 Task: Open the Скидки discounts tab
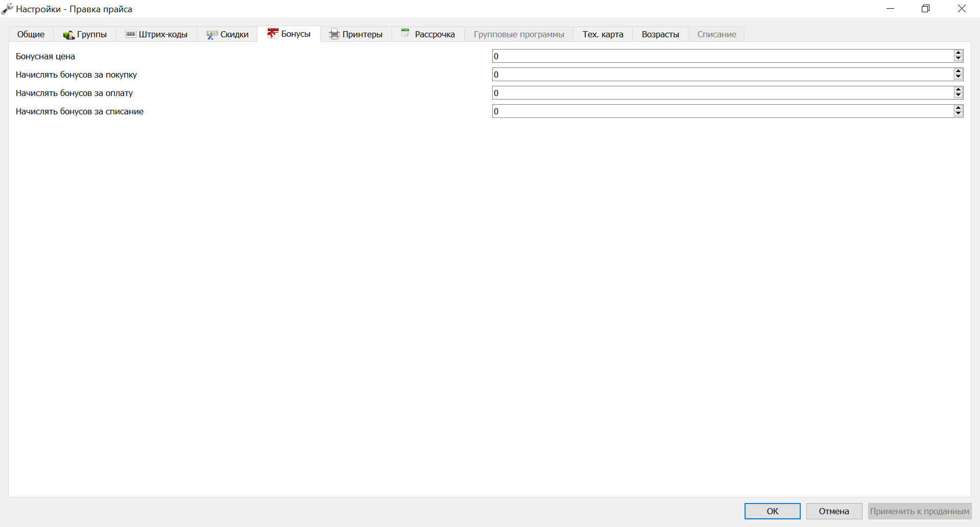227,34
